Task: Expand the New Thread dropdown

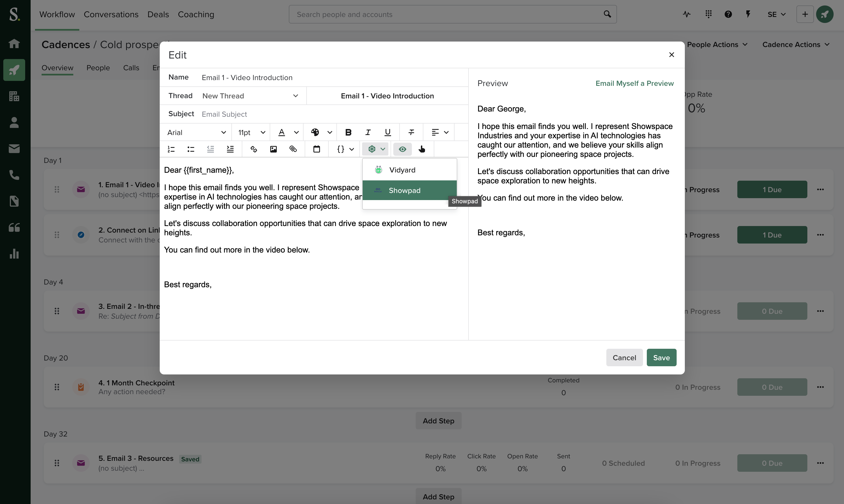Action: 250,96
